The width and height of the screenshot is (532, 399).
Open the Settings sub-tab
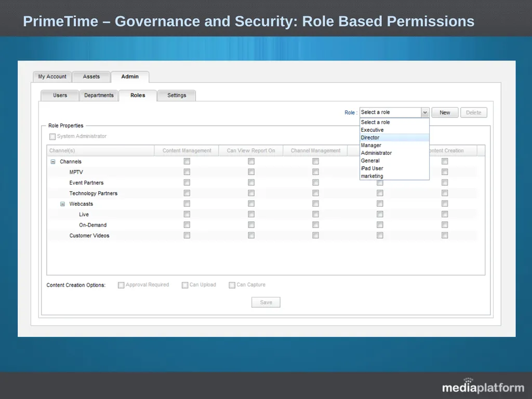(177, 96)
